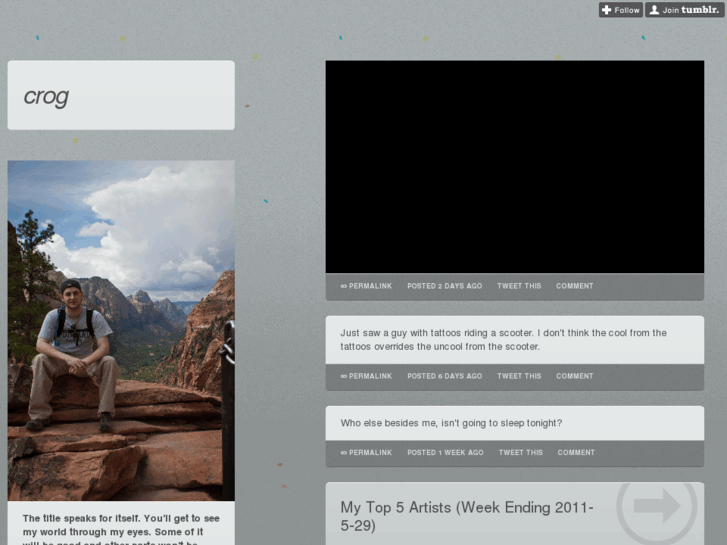Tweet This for the video post

click(519, 286)
